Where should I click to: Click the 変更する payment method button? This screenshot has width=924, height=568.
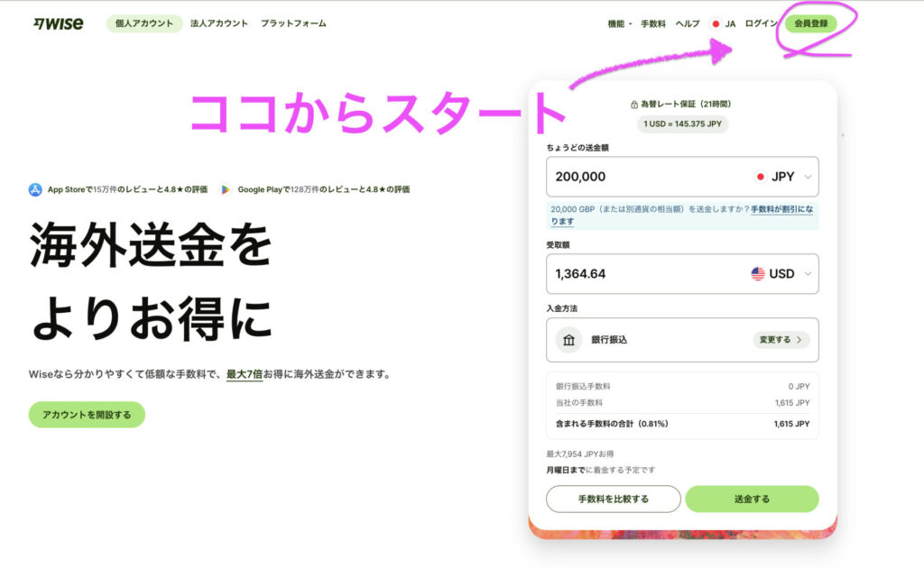(781, 340)
